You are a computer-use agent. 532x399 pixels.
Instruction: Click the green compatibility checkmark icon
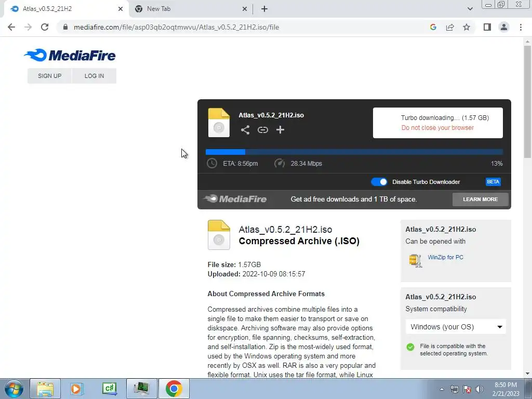(x=410, y=347)
